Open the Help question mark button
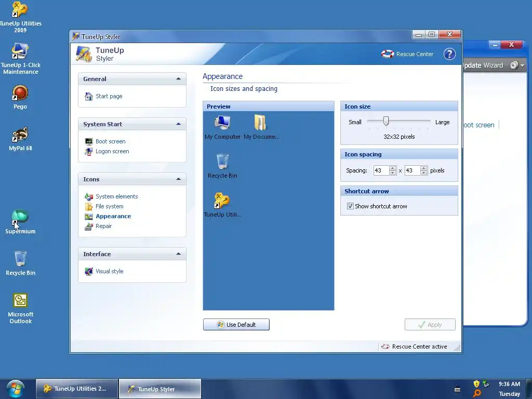The image size is (532, 399). click(449, 54)
